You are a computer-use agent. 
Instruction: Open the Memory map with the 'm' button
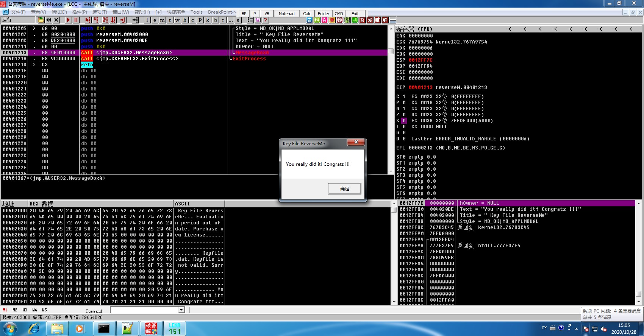pos(162,20)
